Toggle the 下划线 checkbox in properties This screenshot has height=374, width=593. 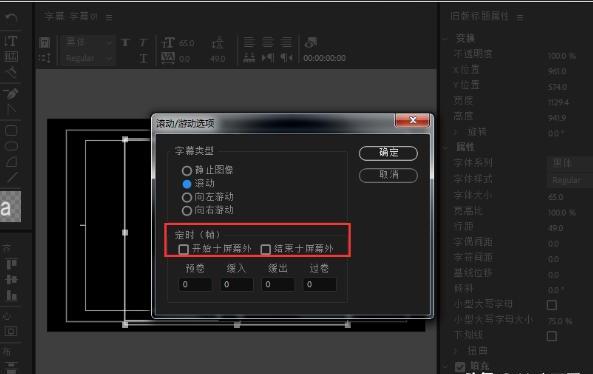coord(552,336)
